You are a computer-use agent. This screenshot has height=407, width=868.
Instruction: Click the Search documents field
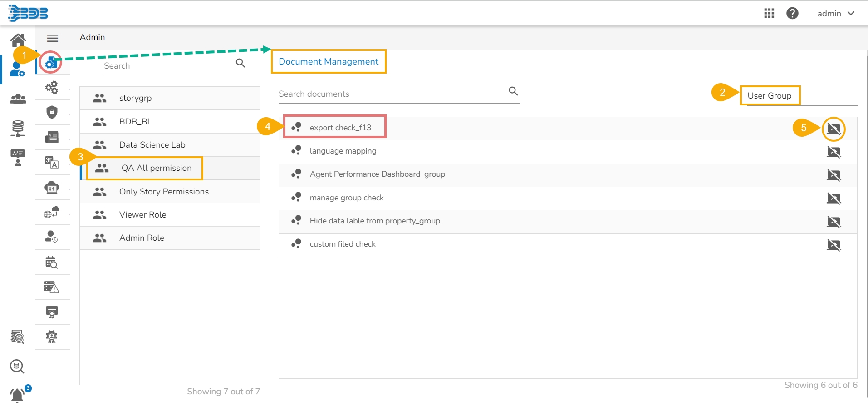pyautogui.click(x=390, y=94)
